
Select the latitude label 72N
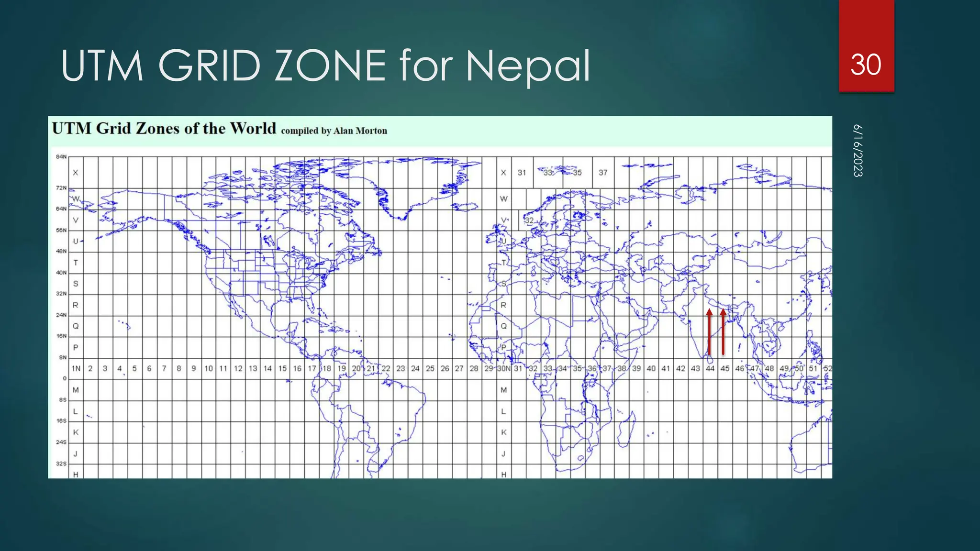click(x=61, y=188)
